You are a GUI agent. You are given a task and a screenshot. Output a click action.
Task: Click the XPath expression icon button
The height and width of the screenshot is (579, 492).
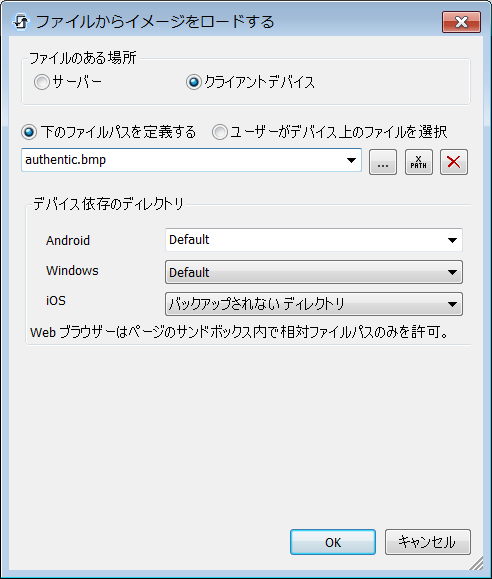tap(418, 162)
